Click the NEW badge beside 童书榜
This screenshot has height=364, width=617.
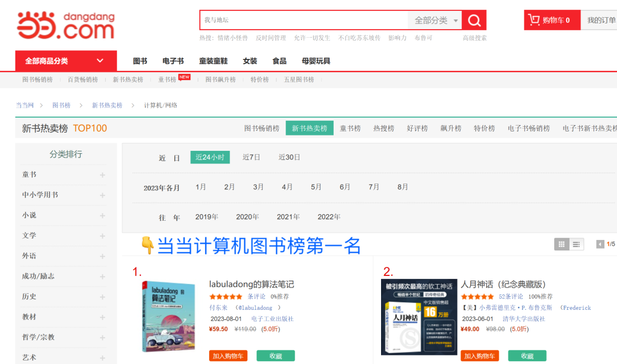[x=185, y=77]
